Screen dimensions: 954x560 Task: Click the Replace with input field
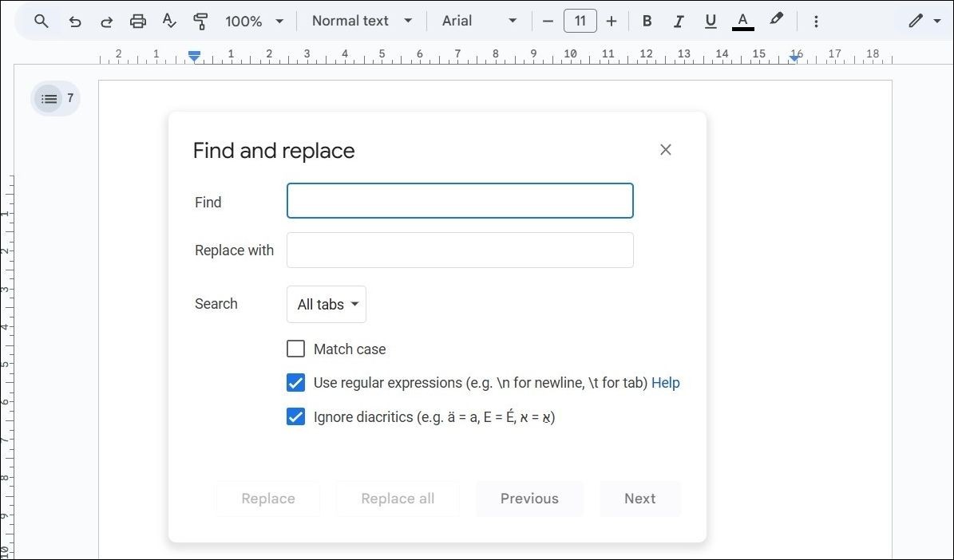tap(460, 250)
